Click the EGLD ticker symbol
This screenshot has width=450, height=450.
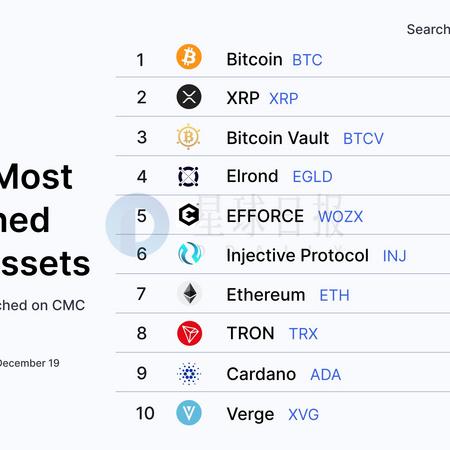[x=312, y=177]
